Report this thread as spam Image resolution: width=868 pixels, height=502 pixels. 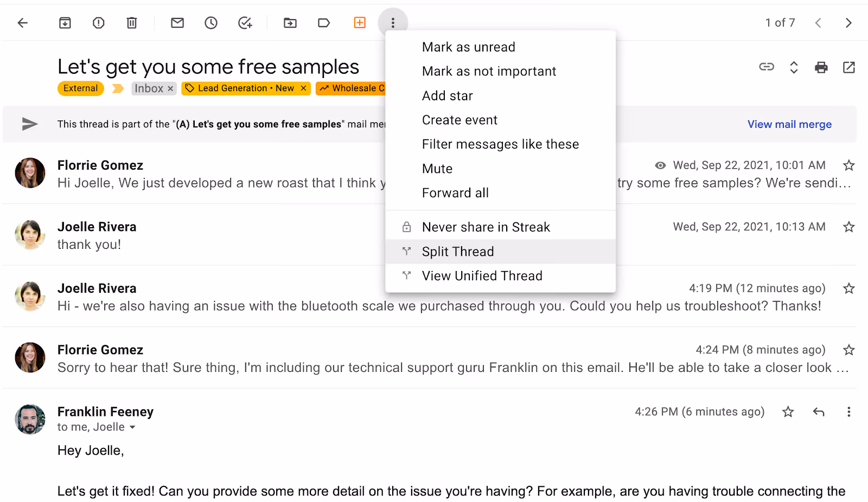pos(99,23)
